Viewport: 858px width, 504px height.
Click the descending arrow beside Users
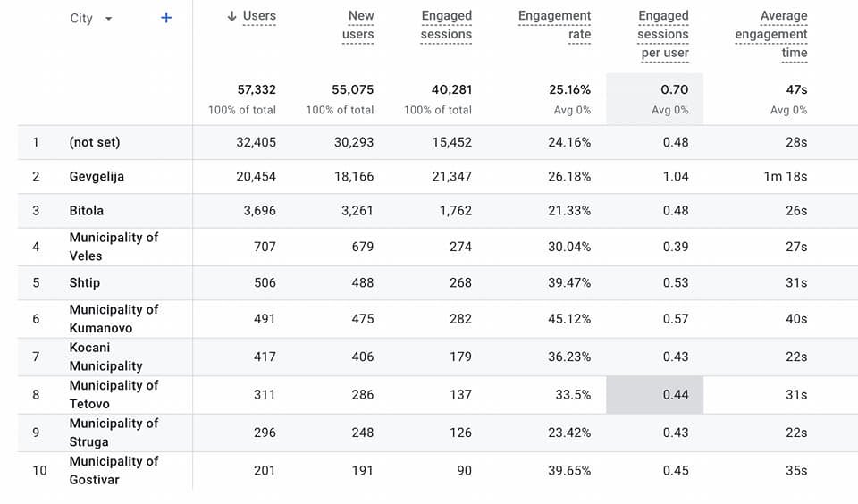point(231,16)
